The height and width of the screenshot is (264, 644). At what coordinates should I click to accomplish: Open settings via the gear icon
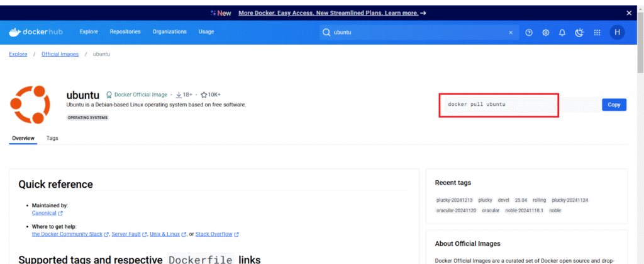point(546,32)
